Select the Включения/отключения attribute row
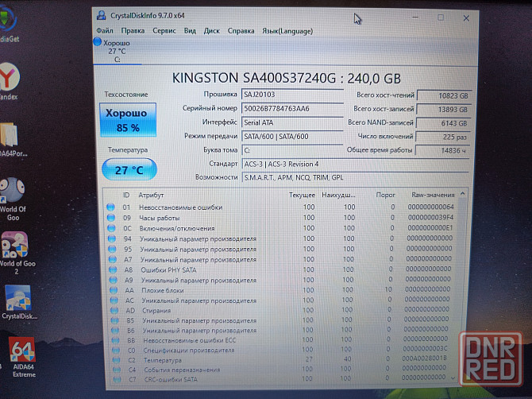 coord(282,228)
